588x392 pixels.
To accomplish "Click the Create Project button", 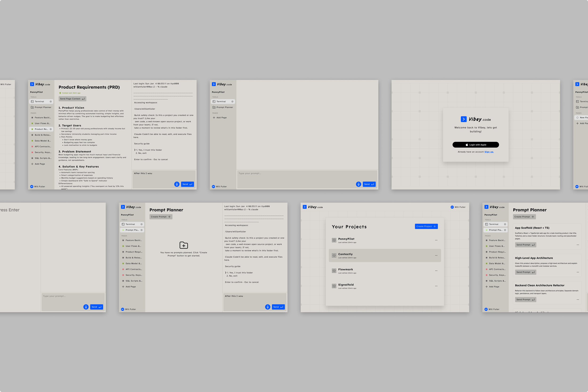I will [x=426, y=226].
